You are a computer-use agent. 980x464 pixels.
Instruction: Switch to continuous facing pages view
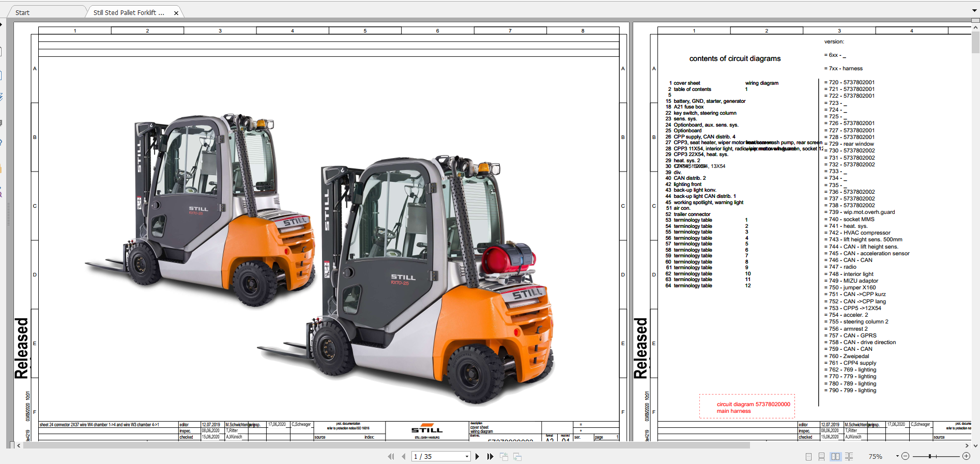[x=849, y=456]
